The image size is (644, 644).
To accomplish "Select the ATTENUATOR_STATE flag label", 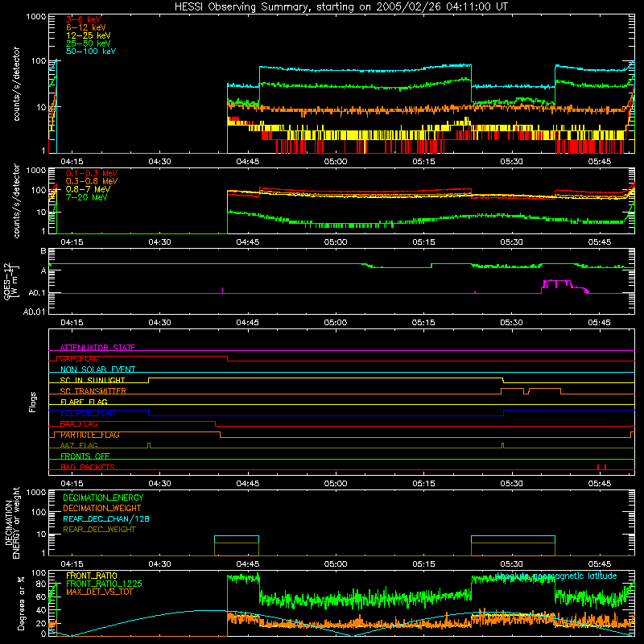I will pyautogui.click(x=97, y=348).
